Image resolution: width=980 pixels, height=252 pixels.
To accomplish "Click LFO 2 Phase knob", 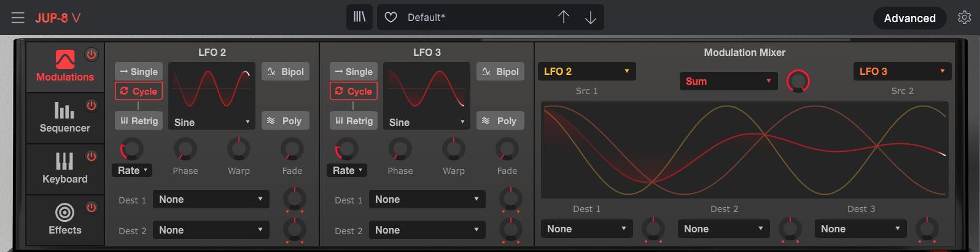I will click(x=185, y=149).
